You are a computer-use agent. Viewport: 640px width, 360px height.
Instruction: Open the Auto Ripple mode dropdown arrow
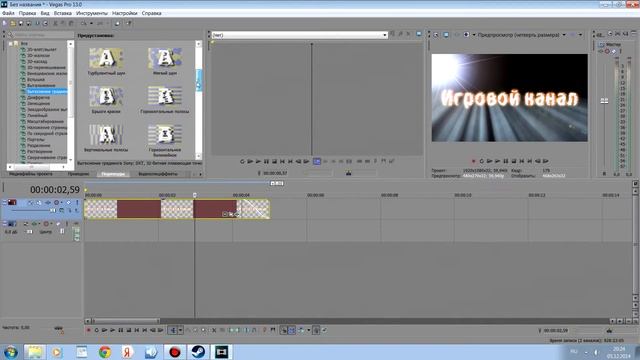308,330
